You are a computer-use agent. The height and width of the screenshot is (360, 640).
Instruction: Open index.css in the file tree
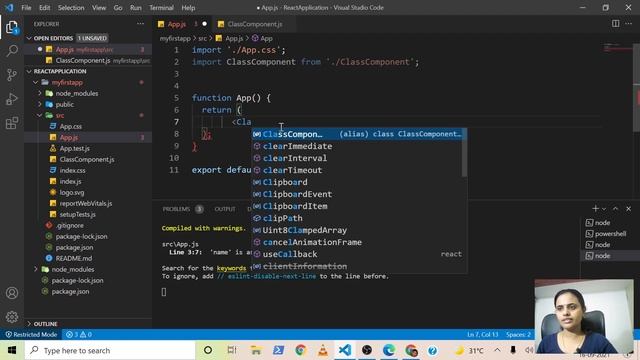[x=72, y=171]
